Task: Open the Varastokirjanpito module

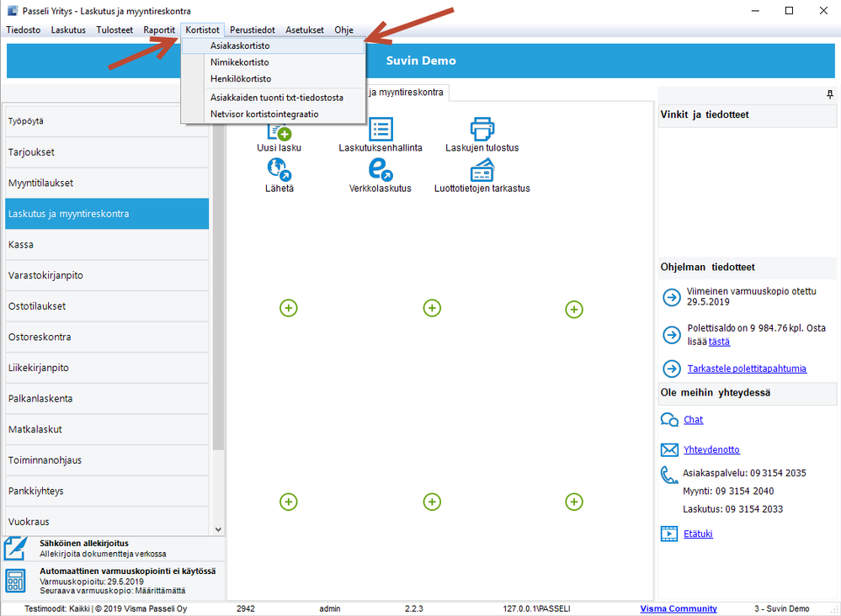Action: pyautogui.click(x=107, y=275)
